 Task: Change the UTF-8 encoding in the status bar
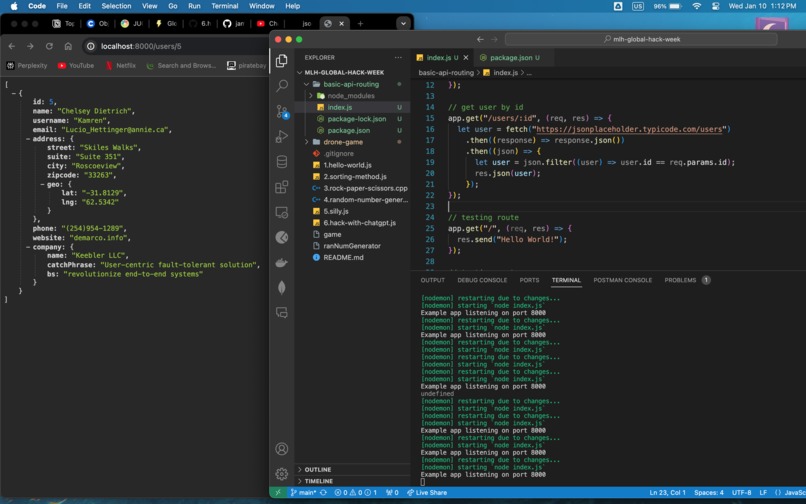tap(741, 493)
